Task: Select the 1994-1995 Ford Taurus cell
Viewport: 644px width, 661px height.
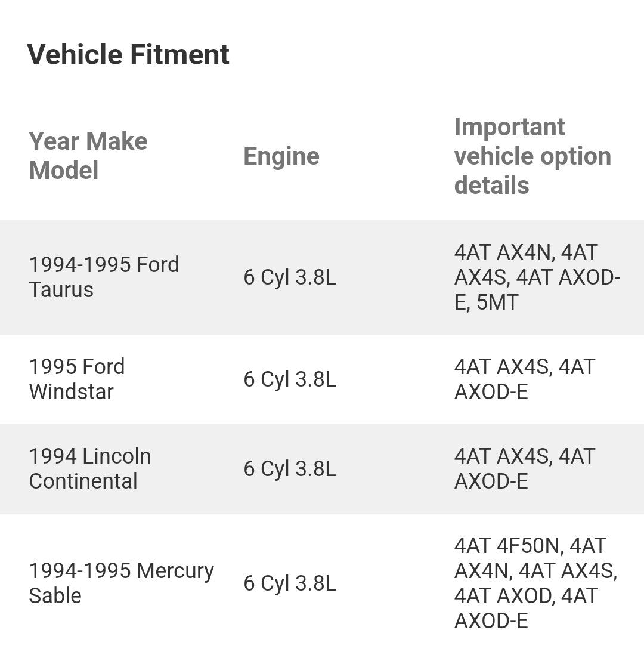Action: (x=104, y=277)
